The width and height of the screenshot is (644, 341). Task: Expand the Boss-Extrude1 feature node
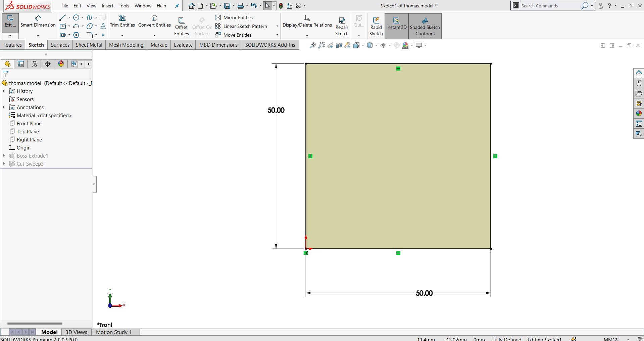pos(4,156)
